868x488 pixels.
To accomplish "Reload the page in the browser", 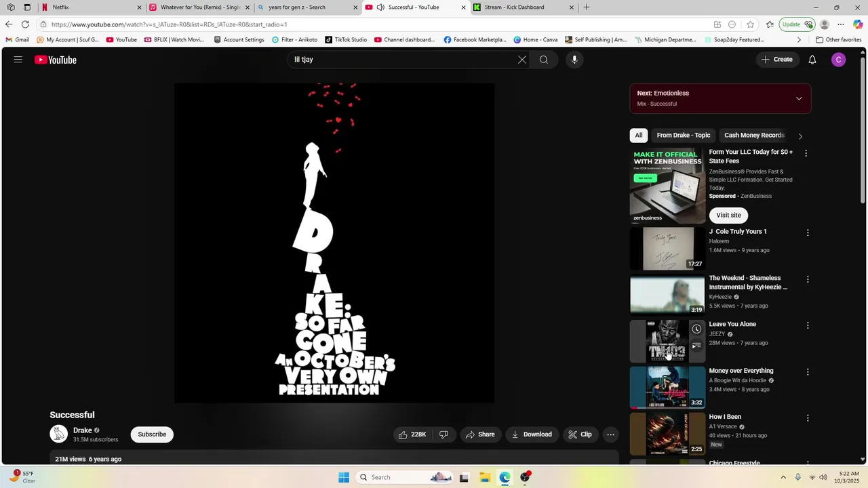I will [x=25, y=24].
